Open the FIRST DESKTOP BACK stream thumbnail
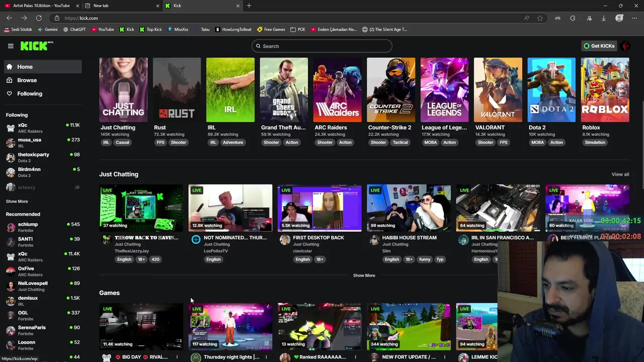644x362 pixels. [x=319, y=208]
